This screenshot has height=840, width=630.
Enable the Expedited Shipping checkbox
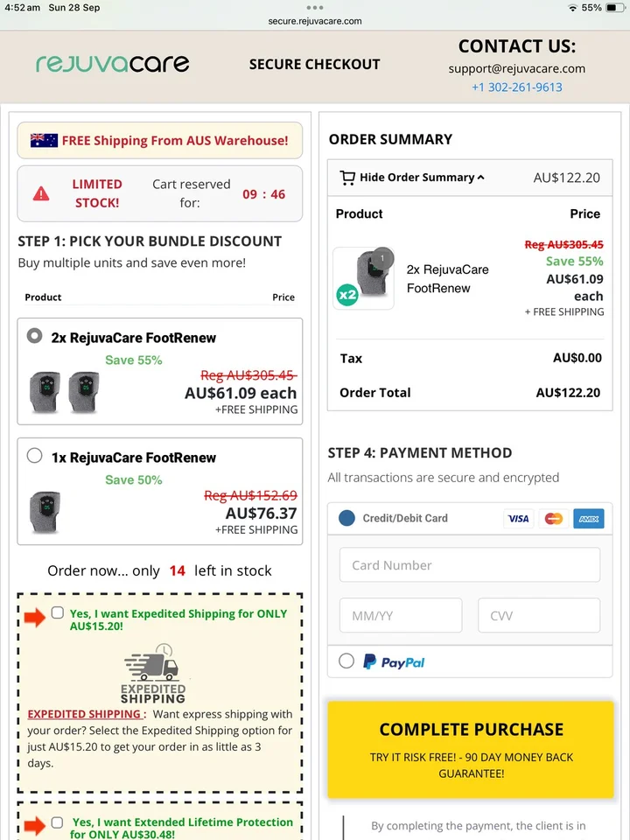click(x=58, y=612)
